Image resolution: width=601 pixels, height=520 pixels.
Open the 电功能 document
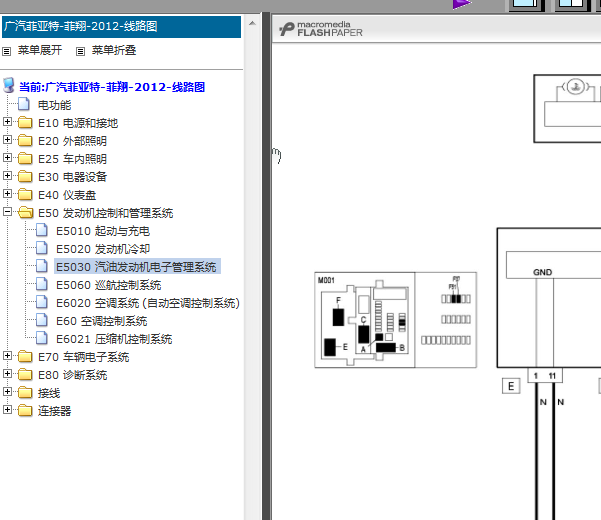[54, 105]
